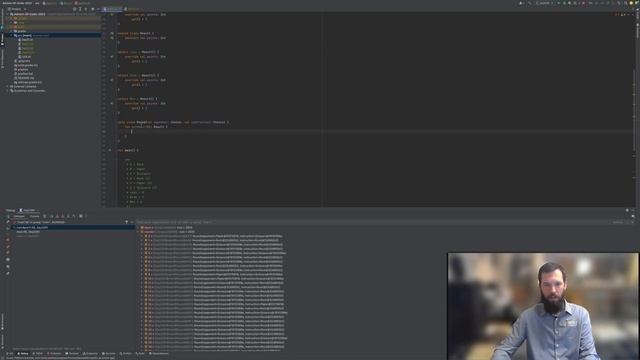This screenshot has height=360, width=640.
Task: Click the locate-file target icon in Project header
Action: click(74, 9)
